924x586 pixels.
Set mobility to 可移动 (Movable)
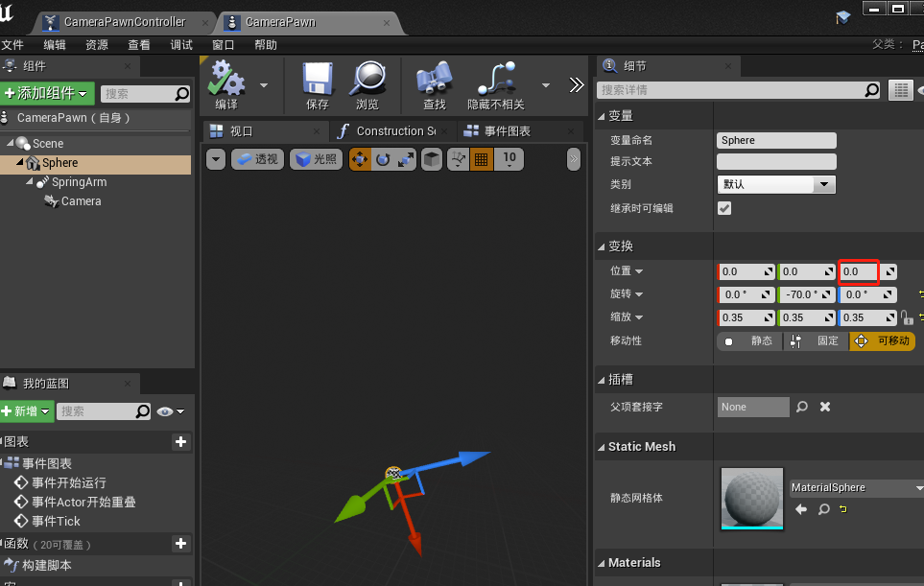(882, 341)
